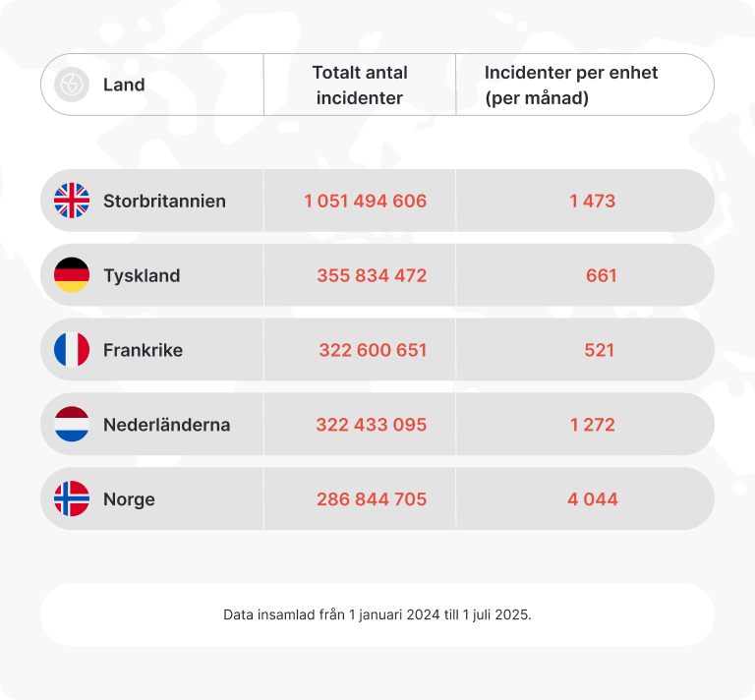755x700 pixels.
Task: Click the Tyskland country name
Action: coord(142,275)
